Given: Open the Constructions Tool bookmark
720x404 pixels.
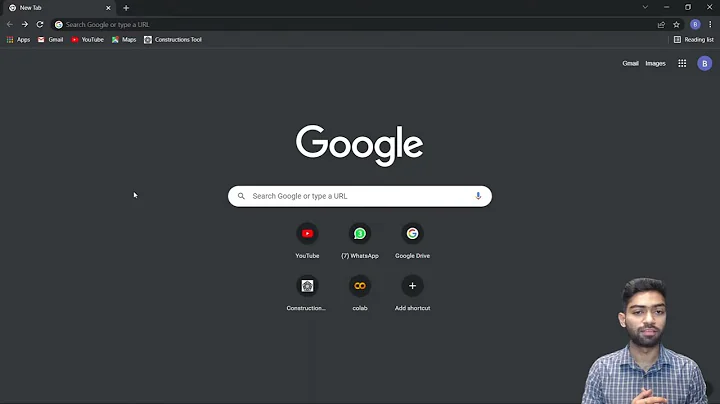Looking at the screenshot, I should click(x=173, y=39).
